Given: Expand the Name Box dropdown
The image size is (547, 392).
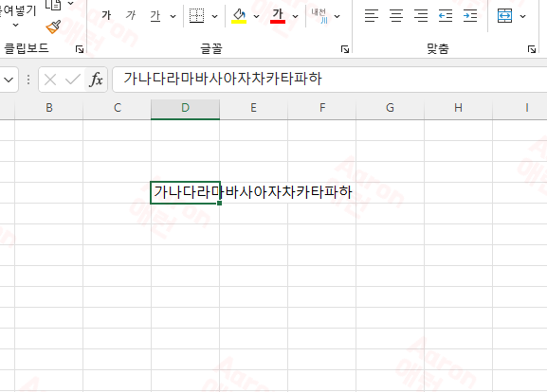Looking at the screenshot, I should 9,80.
